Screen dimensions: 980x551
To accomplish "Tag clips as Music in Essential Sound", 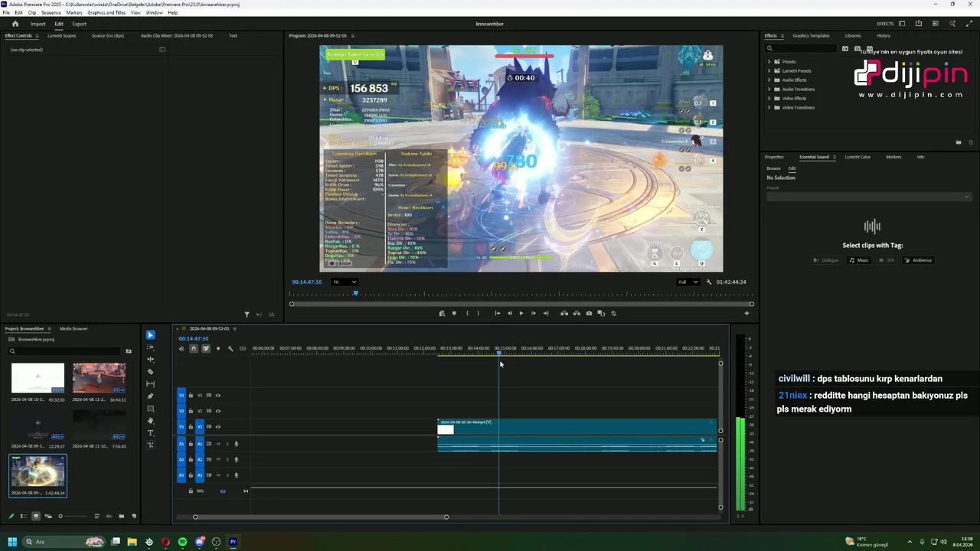I will pos(858,260).
